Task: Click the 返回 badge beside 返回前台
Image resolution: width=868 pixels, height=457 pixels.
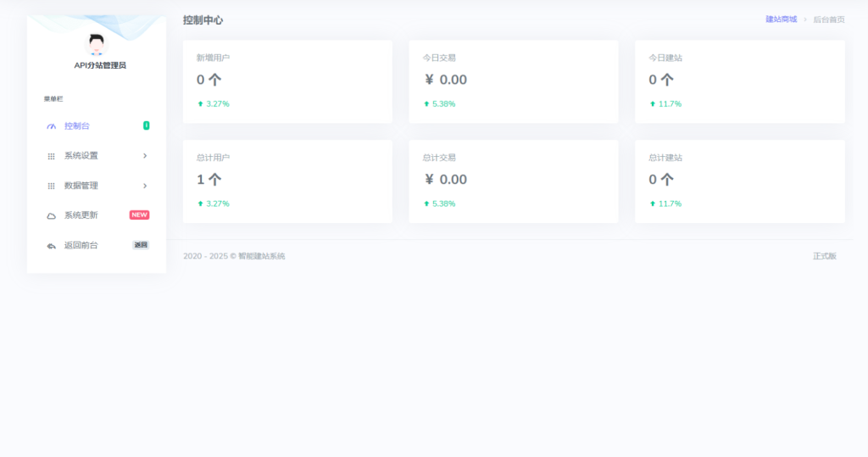Action: pos(141,245)
